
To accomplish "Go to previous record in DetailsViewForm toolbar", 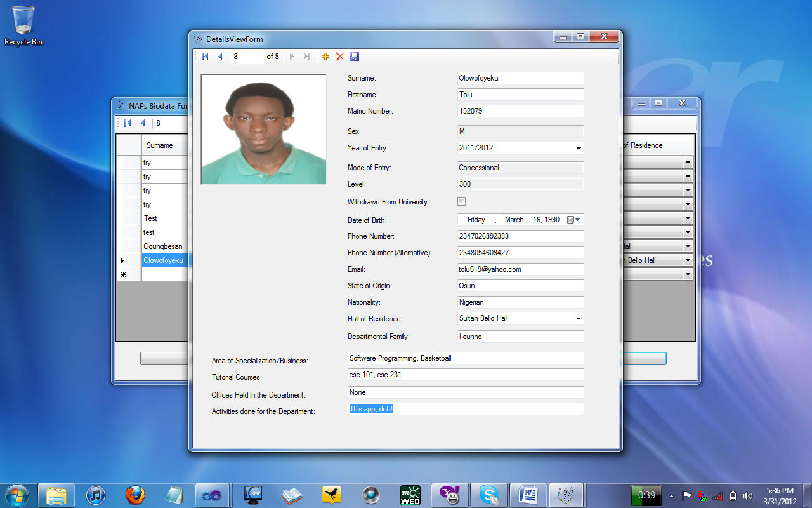I will 220,57.
